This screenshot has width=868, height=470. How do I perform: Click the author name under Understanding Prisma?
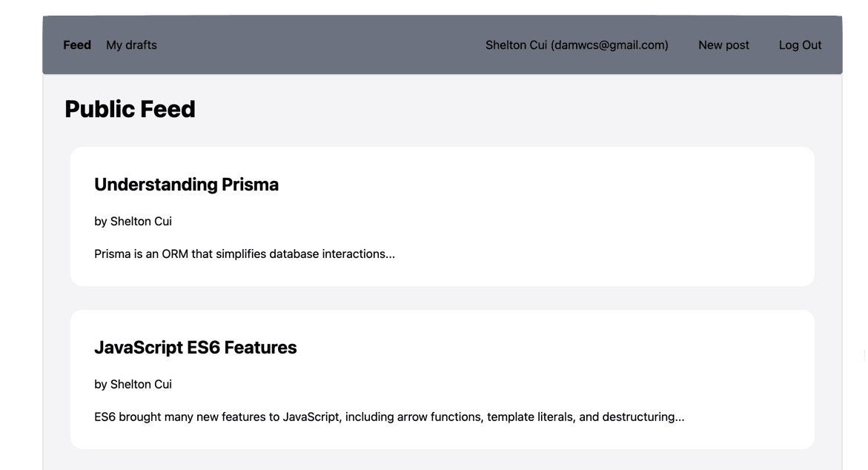point(133,221)
